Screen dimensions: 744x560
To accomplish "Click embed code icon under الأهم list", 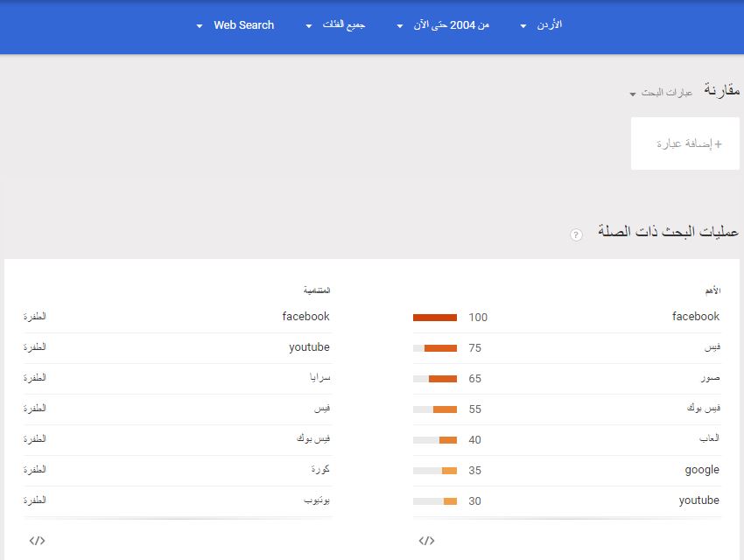I will (426, 541).
